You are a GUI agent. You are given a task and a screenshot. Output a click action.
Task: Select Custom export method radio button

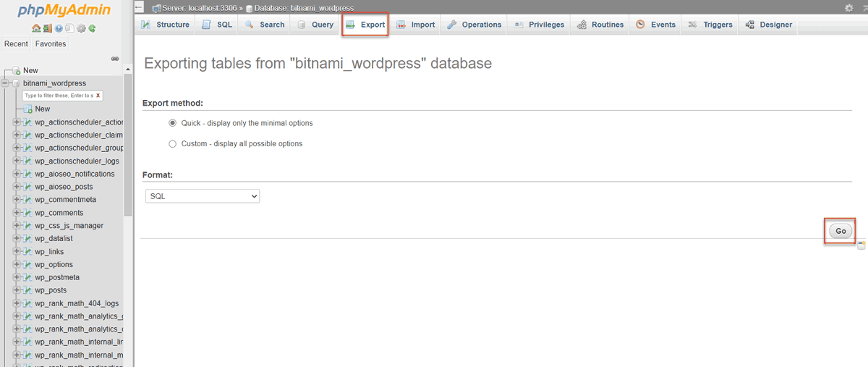click(172, 143)
